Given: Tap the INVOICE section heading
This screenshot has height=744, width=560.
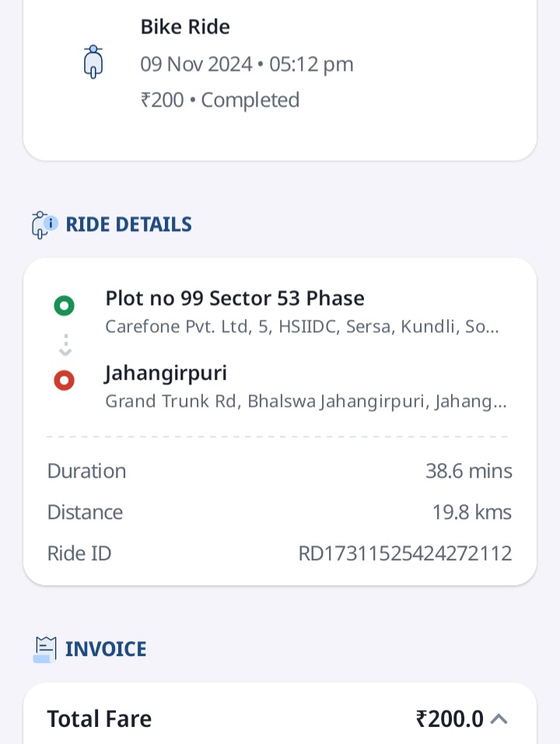Looking at the screenshot, I should (x=106, y=649).
